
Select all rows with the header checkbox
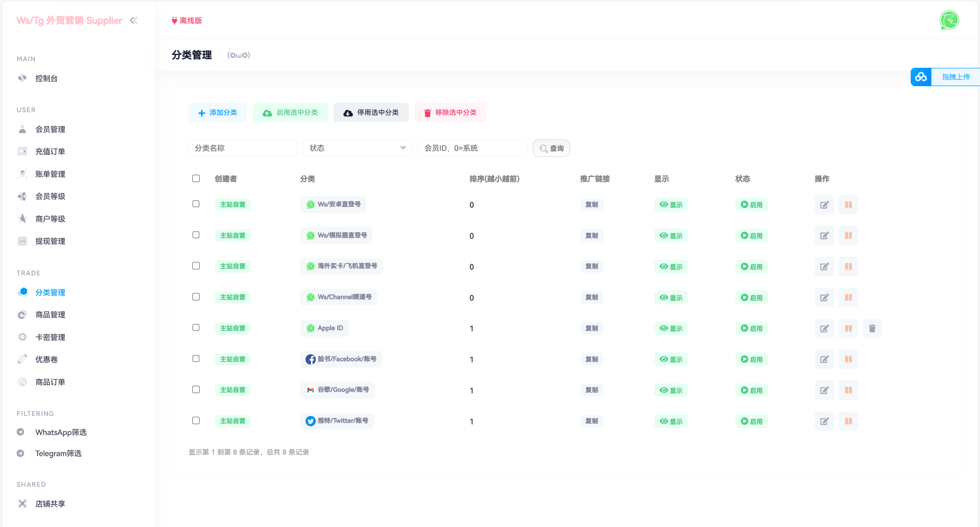(196, 178)
